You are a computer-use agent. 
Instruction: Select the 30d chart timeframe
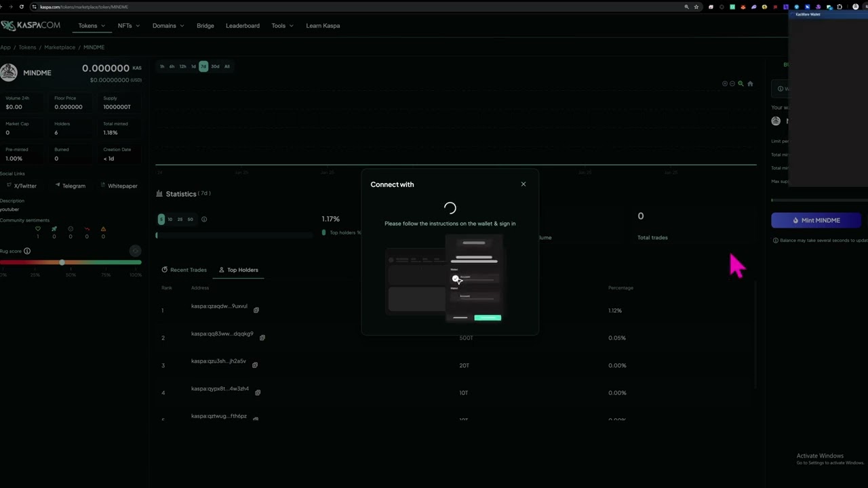[215, 66]
